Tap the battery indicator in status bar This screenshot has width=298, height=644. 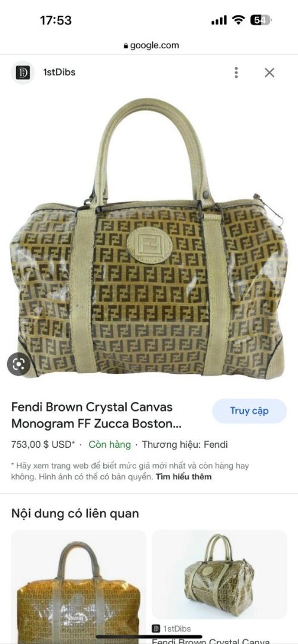261,20
